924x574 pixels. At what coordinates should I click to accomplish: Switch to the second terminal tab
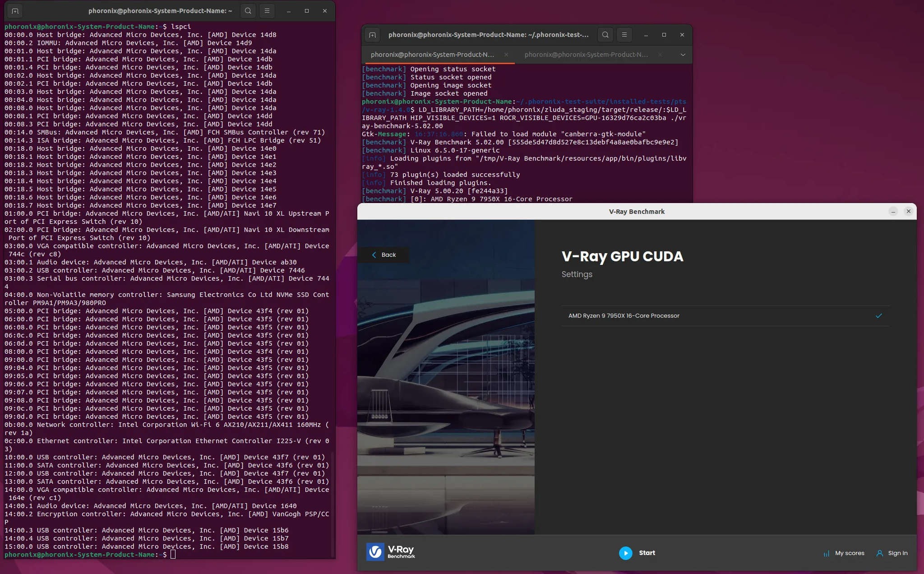pos(586,55)
